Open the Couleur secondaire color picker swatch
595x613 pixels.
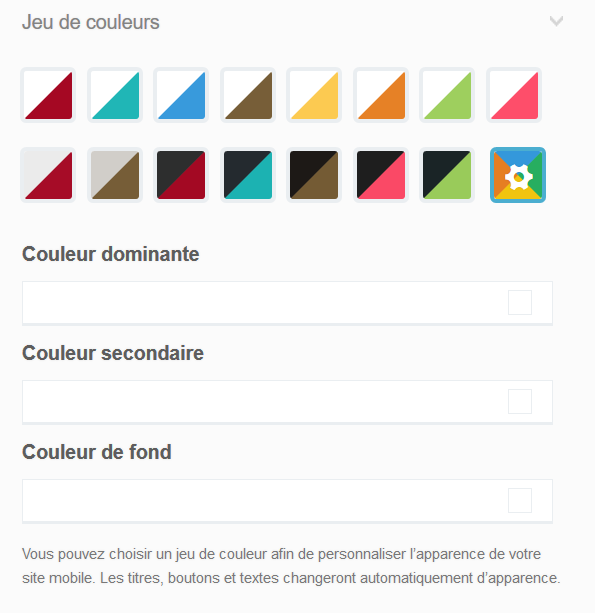coord(520,401)
